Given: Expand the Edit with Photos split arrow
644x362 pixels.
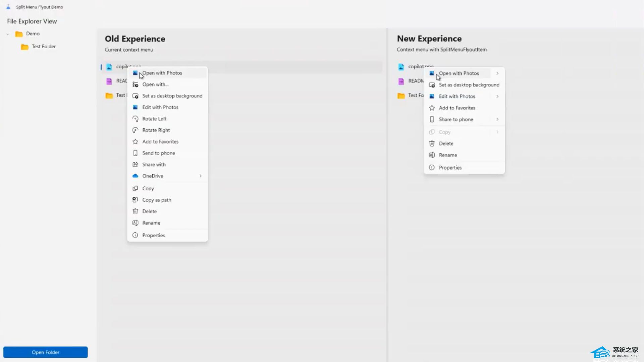Looking at the screenshot, I should pos(497,96).
